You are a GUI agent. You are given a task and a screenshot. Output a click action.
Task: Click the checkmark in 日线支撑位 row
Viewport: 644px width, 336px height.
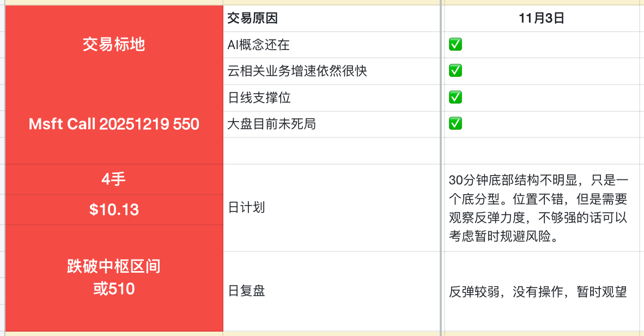click(x=455, y=98)
